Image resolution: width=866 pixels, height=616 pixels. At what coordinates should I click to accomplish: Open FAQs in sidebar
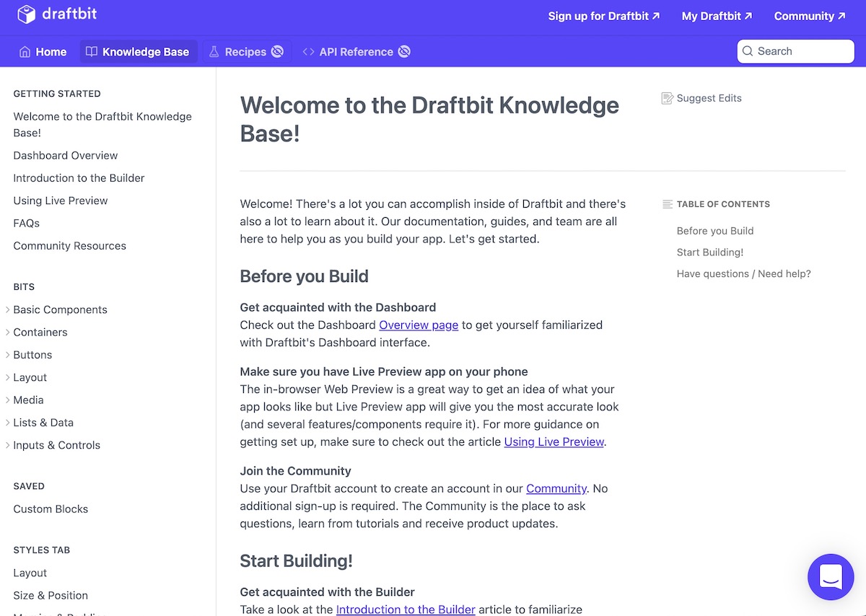click(x=27, y=223)
